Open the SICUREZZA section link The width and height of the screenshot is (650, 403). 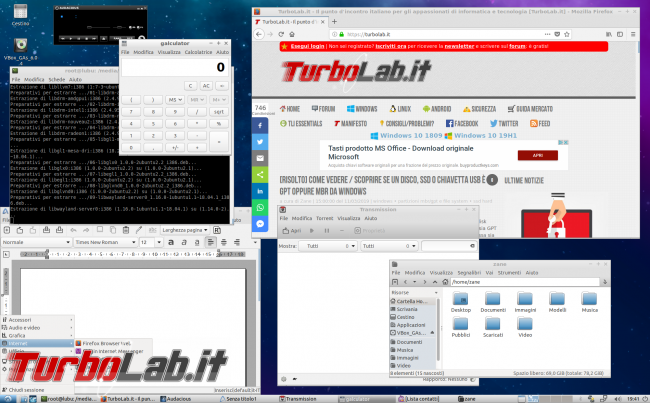(480, 109)
